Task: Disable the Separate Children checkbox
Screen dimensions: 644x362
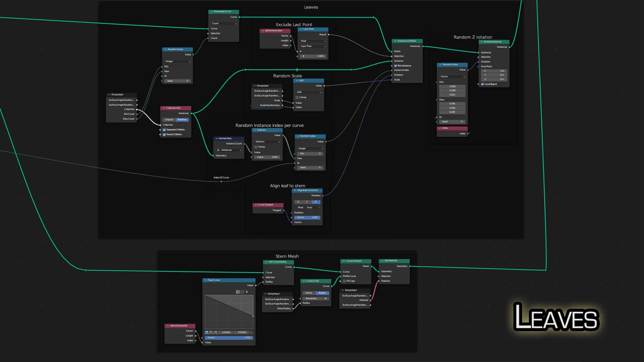Action: tap(164, 130)
